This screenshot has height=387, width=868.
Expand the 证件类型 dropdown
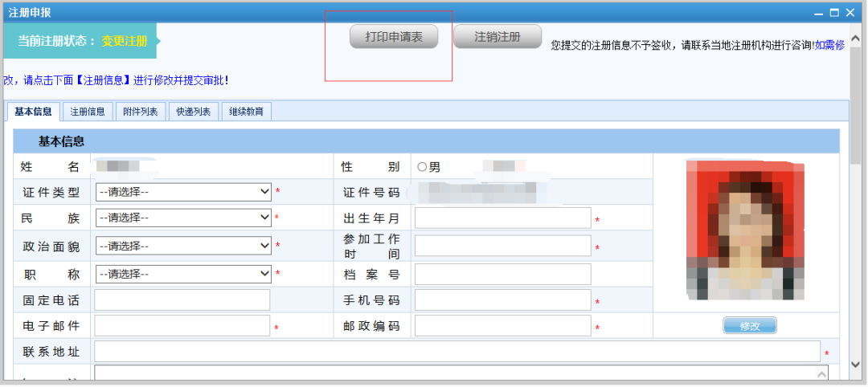(183, 192)
